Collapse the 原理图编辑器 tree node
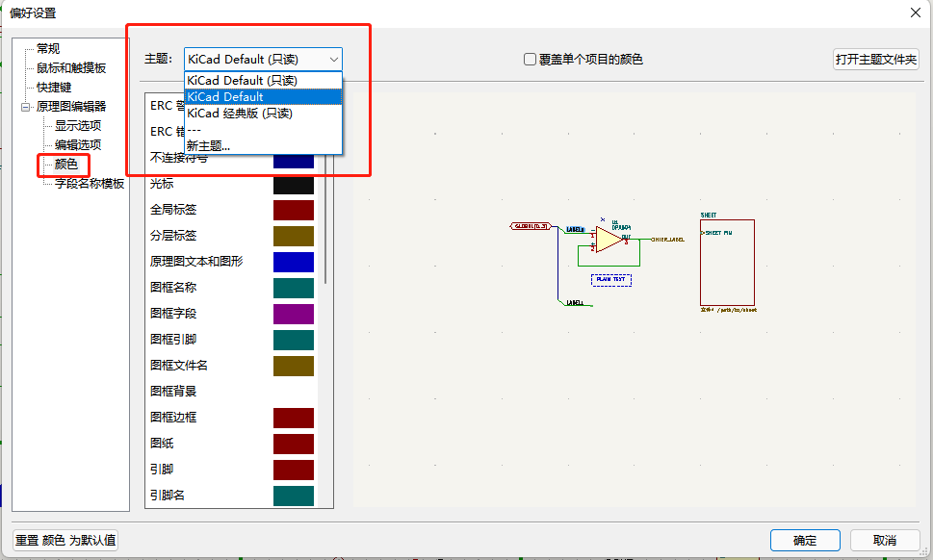Image resolution: width=933 pixels, height=560 pixels. tap(26, 107)
